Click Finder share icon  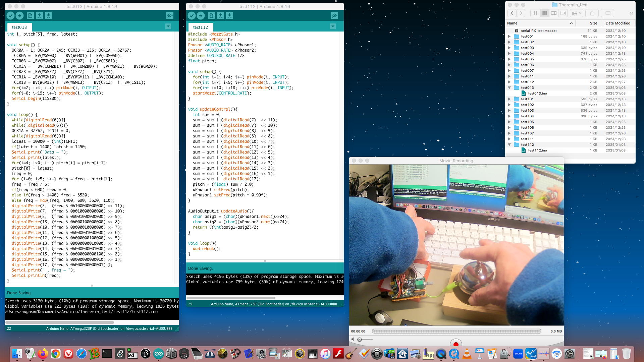coord(592,13)
